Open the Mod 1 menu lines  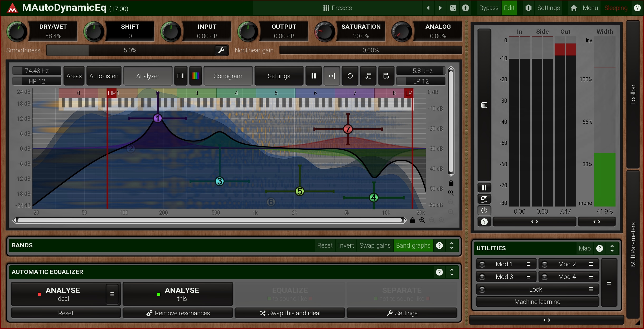pyautogui.click(x=528, y=264)
